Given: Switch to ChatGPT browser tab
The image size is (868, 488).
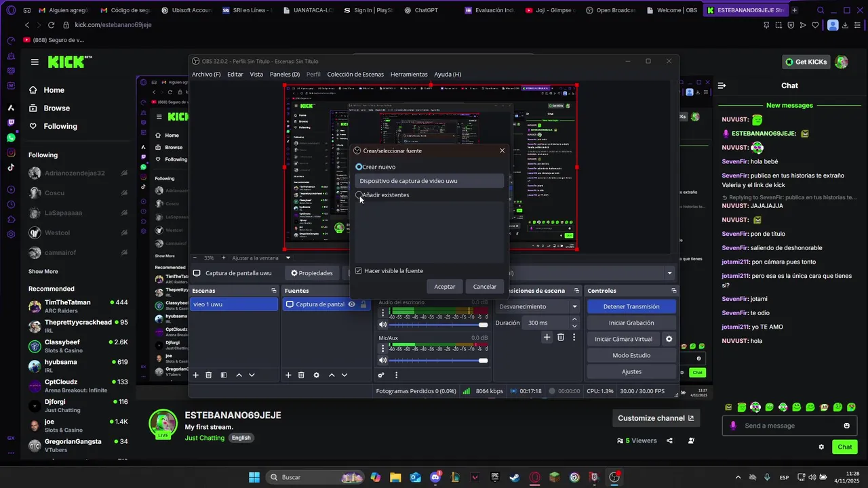Looking at the screenshot, I should point(425,10).
